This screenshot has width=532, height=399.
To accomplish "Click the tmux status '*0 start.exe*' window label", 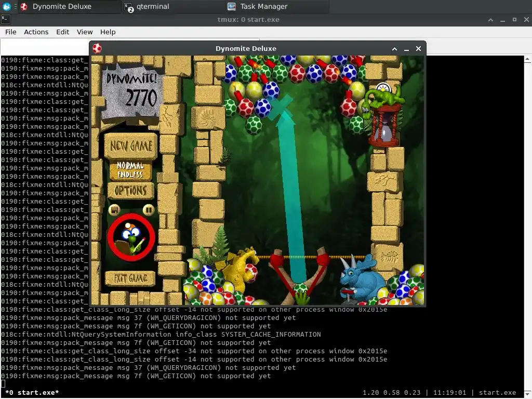I will [x=32, y=393].
